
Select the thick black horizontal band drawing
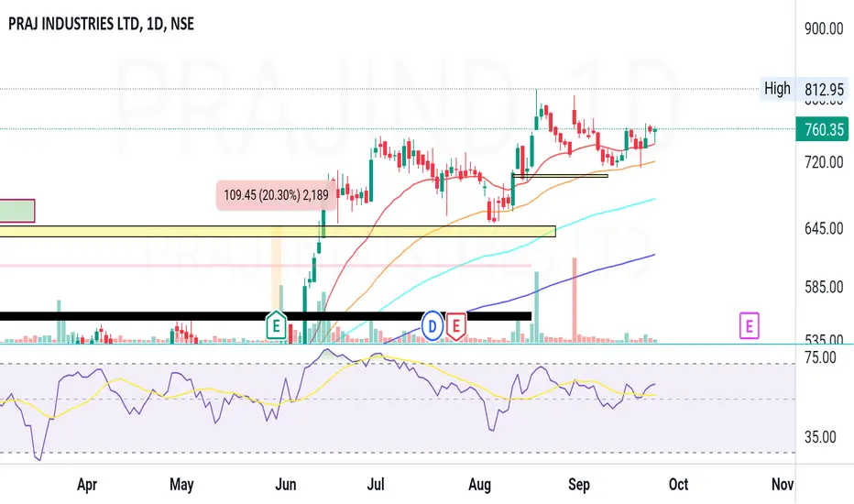coord(265,316)
